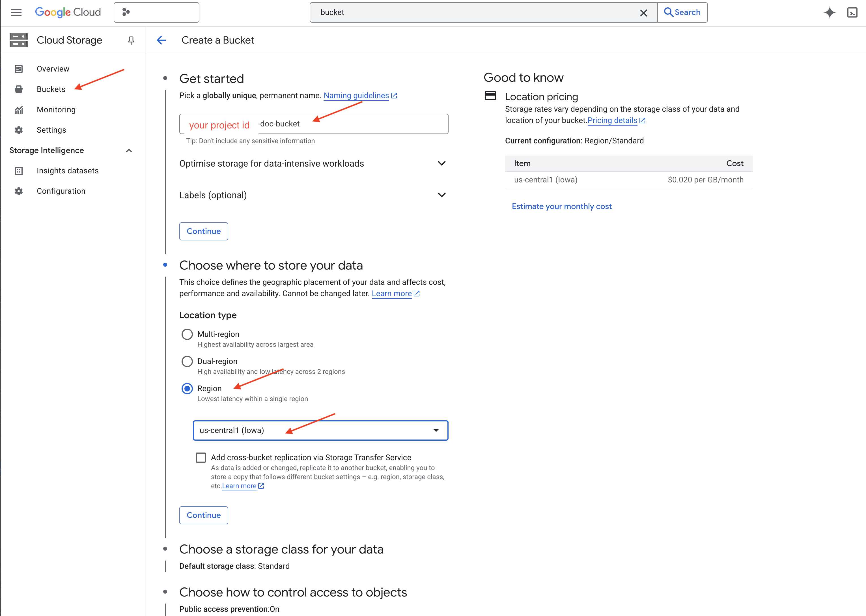The height and width of the screenshot is (616, 866).
Task: Click the Search button in top bar
Action: pyautogui.click(x=682, y=12)
